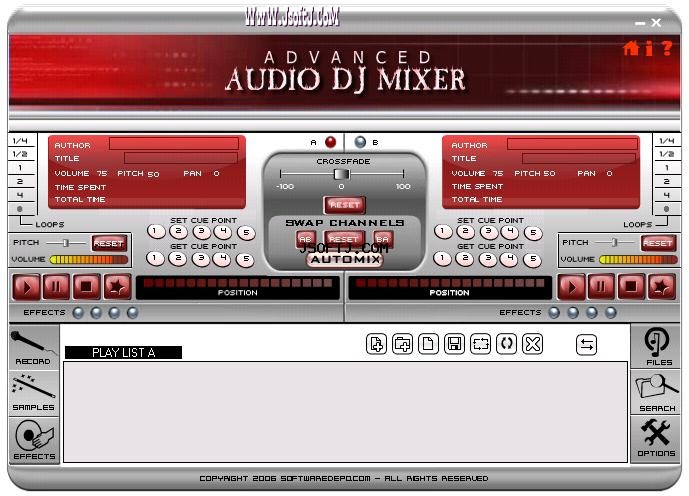This screenshot has width=689, height=496.
Task: Start Automix
Action: 345,259
